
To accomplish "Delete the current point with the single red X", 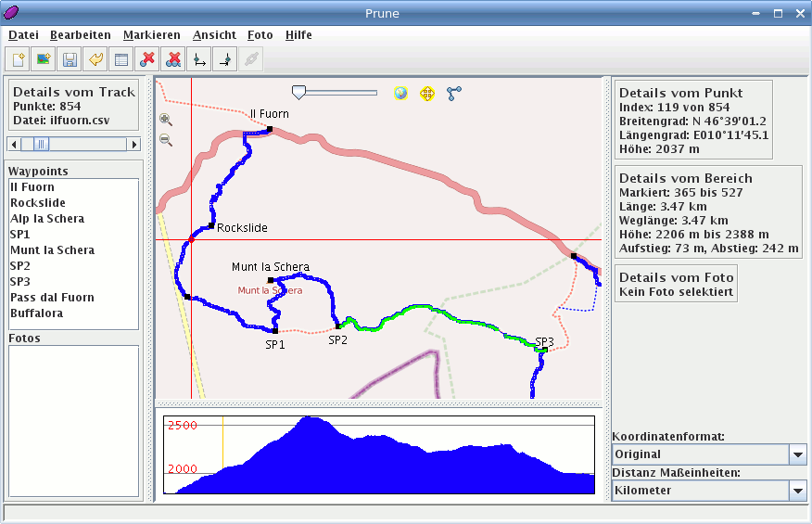I will 146,60.
